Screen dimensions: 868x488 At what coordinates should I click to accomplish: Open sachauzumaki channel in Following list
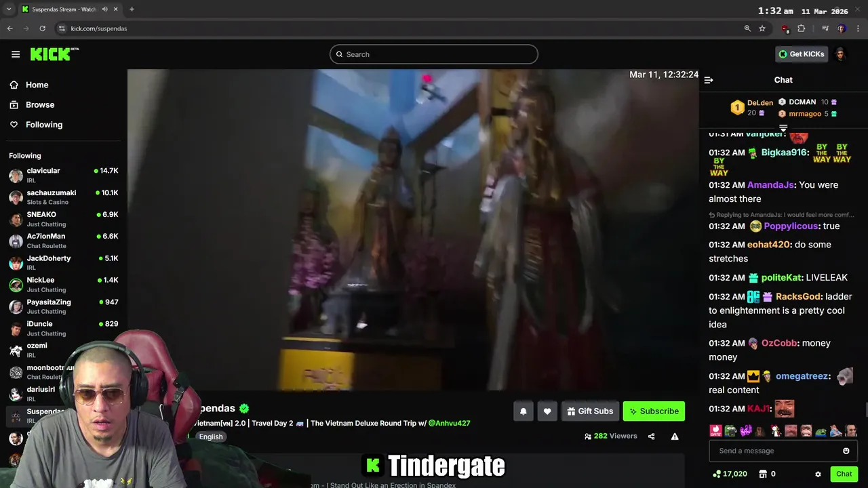coord(64,197)
